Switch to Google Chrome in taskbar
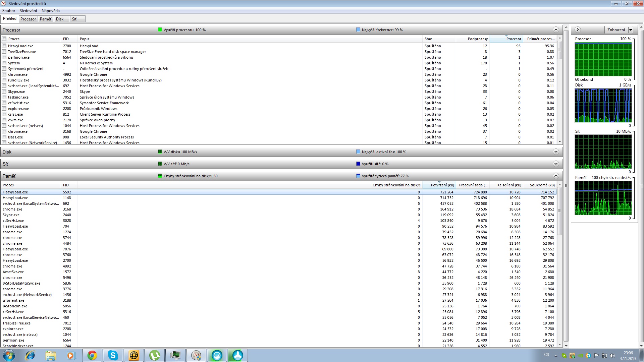The width and height of the screenshot is (644, 362). [x=92, y=355]
